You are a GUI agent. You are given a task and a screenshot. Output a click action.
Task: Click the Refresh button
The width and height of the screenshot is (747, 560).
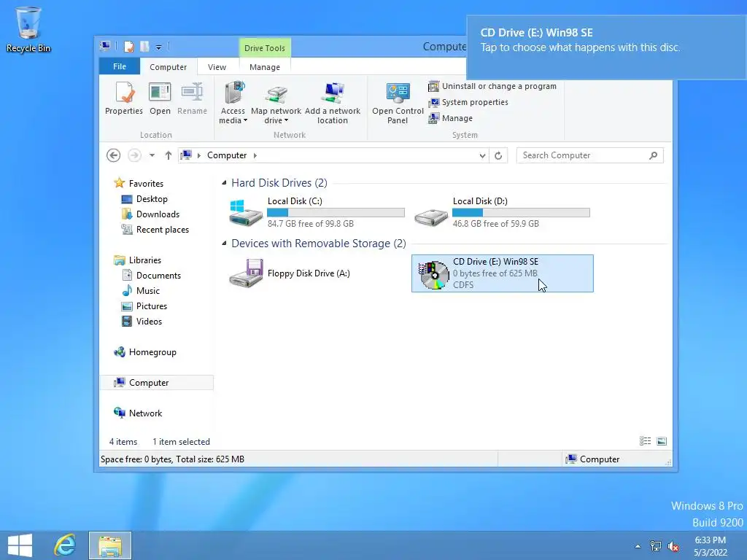498,156
